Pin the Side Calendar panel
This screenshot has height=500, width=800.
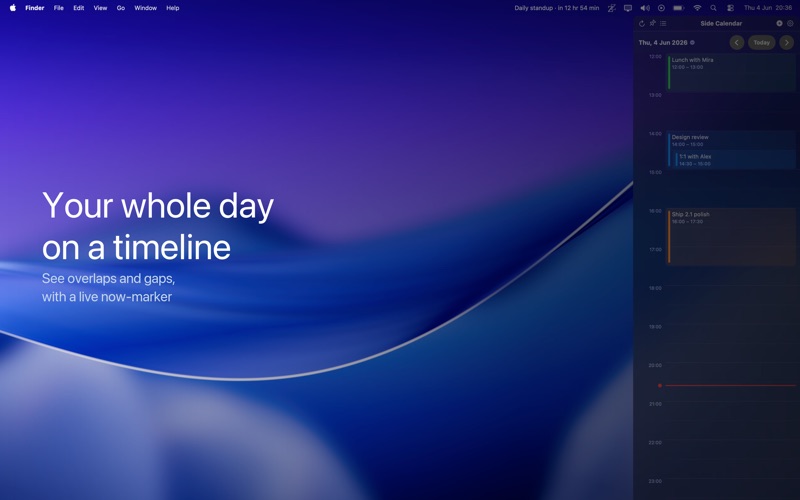pos(653,23)
